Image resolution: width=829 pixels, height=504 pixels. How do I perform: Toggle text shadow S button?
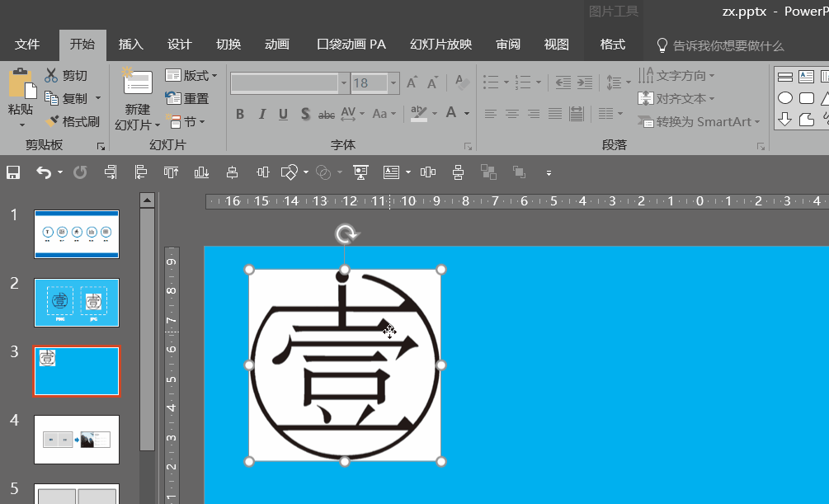[305, 114]
